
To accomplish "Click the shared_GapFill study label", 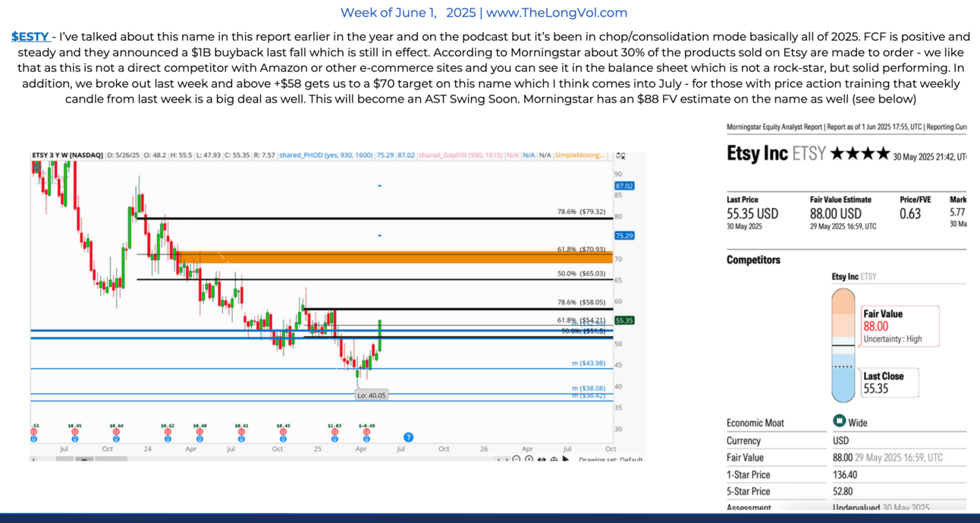I will (x=460, y=155).
